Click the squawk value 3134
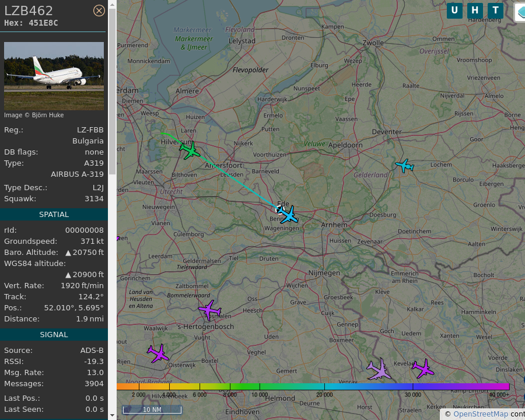The width and height of the screenshot is (525, 420). click(x=94, y=198)
